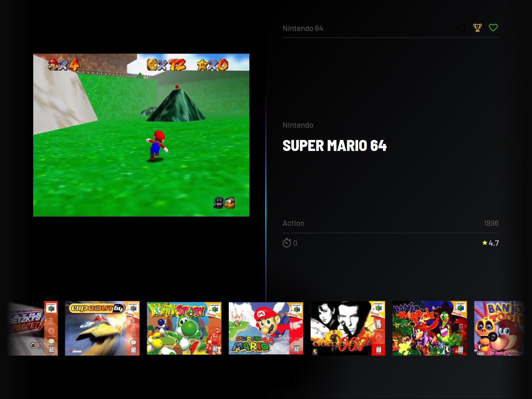Select the GoldenEye 007 cover
532x399 pixels.
point(348,328)
